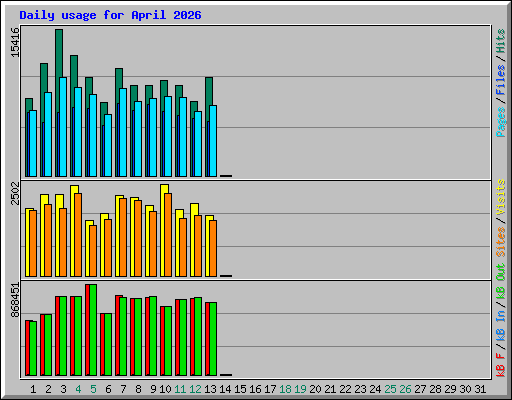Click the 'Daily usage for April 2026' title

click(x=110, y=15)
